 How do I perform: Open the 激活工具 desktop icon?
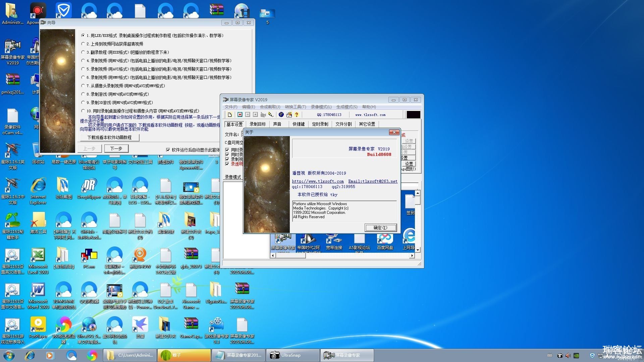[x=38, y=223]
